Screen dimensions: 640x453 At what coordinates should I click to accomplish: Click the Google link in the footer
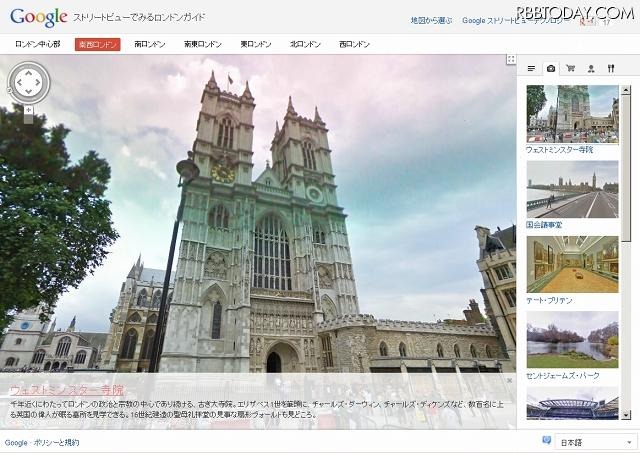16,443
